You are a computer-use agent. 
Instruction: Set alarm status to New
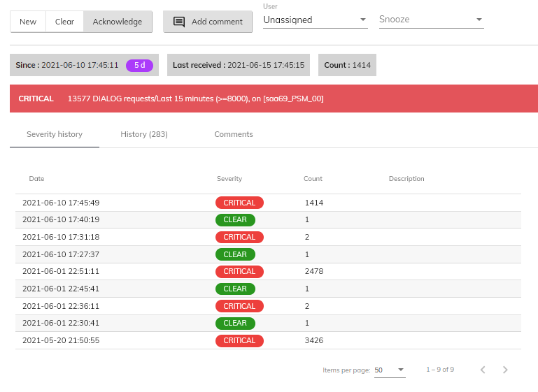(28, 22)
